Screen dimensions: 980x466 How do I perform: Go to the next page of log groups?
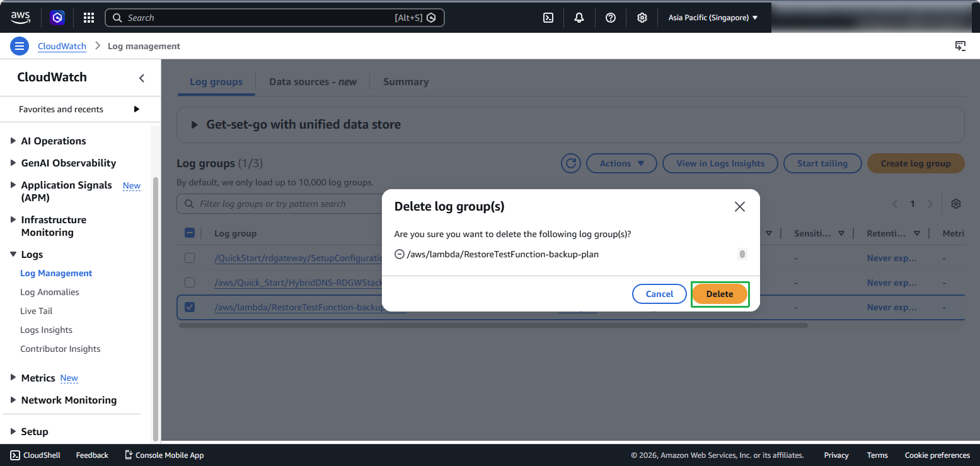click(x=930, y=204)
